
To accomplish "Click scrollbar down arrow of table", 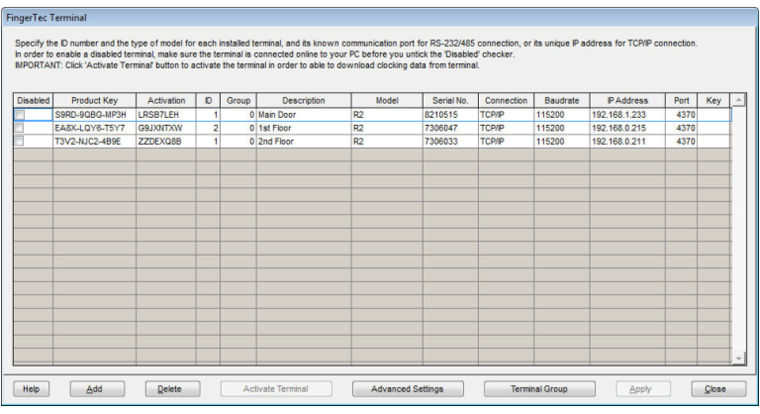I will (x=738, y=358).
